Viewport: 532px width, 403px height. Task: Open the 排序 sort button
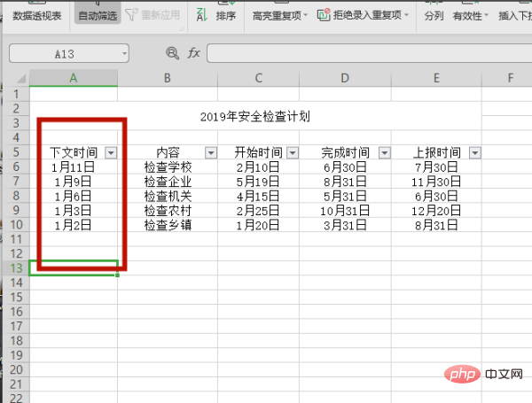225,16
